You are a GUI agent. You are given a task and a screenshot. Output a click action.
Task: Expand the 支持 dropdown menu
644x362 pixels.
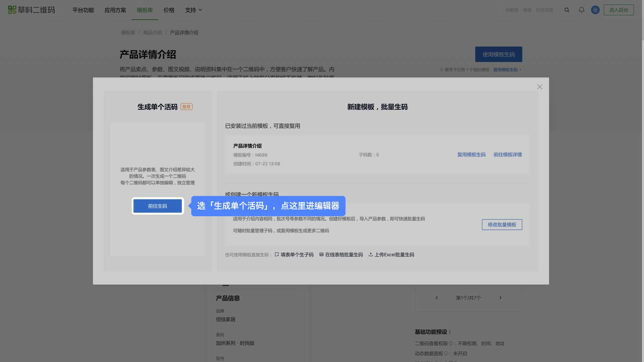click(194, 10)
